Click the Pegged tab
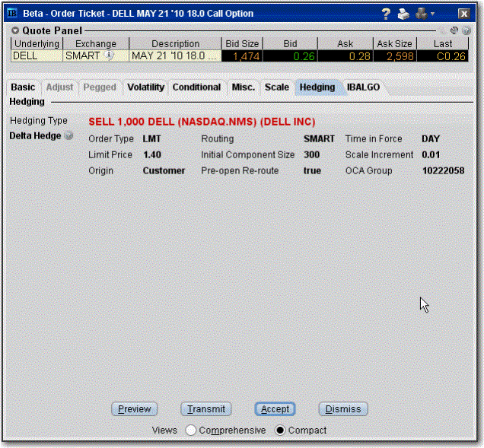Viewport: 484px width, 448px height. 100,87
